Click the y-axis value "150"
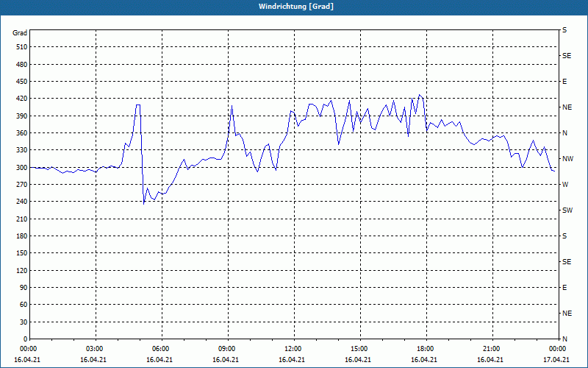This screenshot has width=588, height=368. pyautogui.click(x=22, y=253)
